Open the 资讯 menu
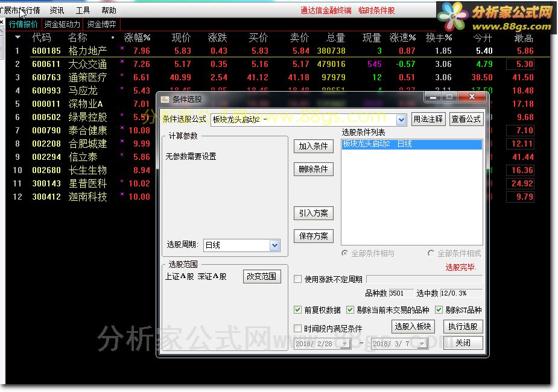558x392 pixels. click(x=57, y=11)
